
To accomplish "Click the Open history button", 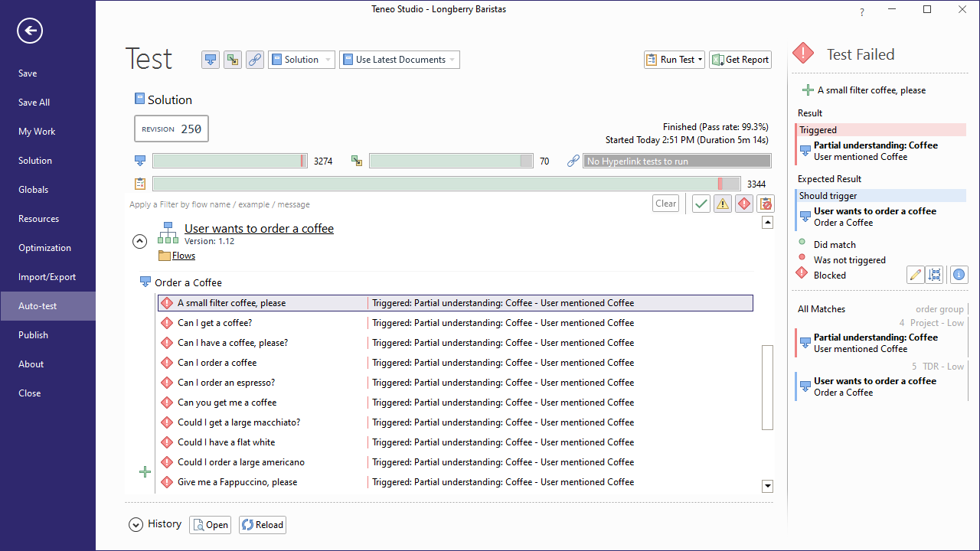I will pyautogui.click(x=210, y=525).
